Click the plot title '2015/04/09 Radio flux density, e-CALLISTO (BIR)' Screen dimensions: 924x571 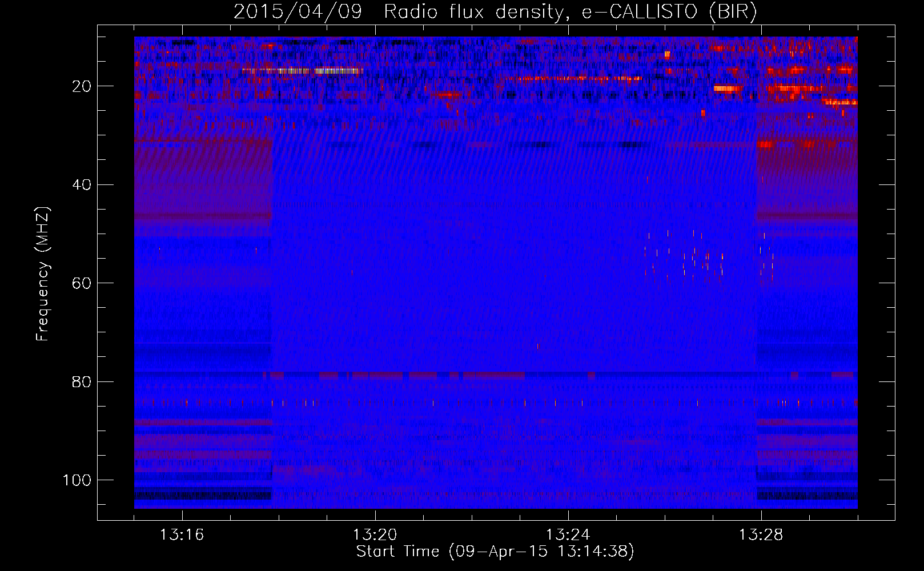point(495,12)
